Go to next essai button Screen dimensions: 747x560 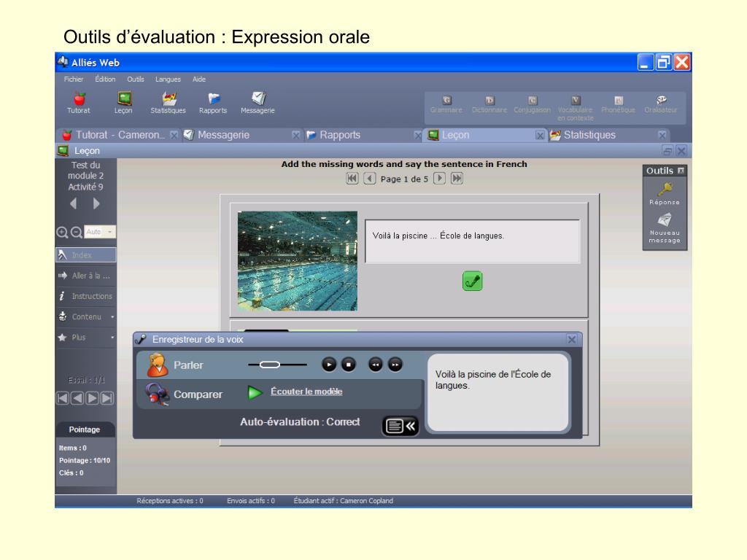(93, 398)
